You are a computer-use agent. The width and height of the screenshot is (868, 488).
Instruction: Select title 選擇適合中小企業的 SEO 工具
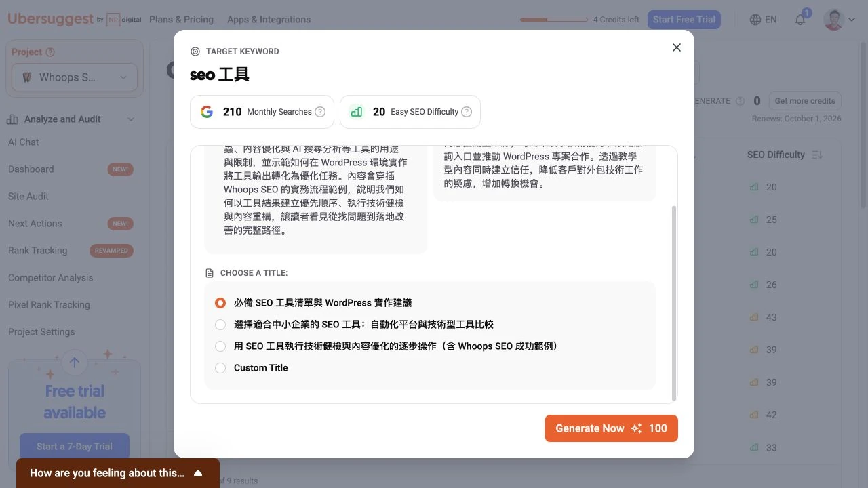pyautogui.click(x=220, y=325)
